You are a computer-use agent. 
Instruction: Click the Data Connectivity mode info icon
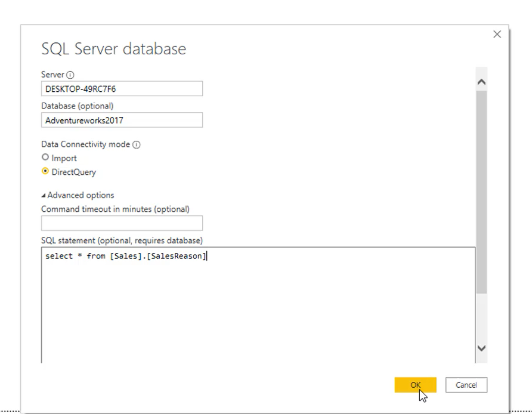click(137, 144)
